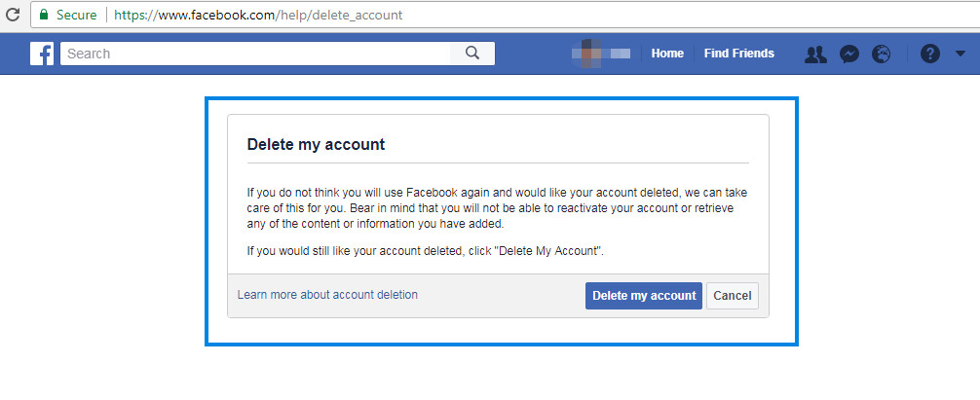
Task: Click the Facebook logo
Action: coord(42,54)
